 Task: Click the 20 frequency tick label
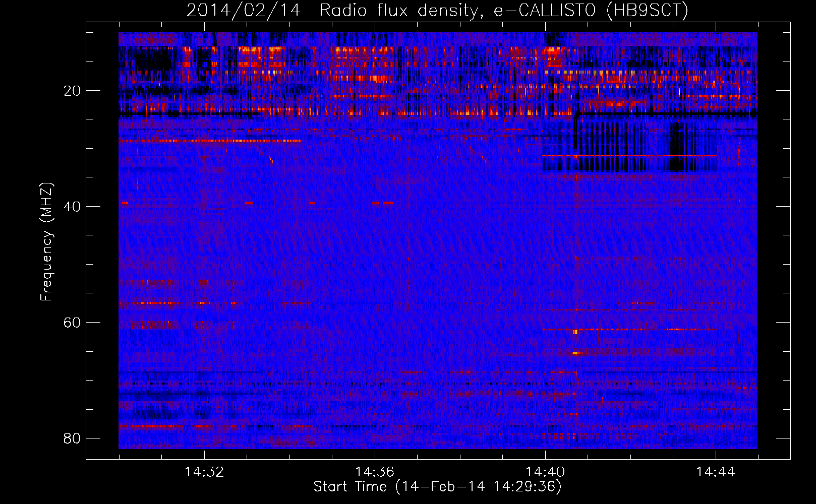pyautogui.click(x=72, y=91)
